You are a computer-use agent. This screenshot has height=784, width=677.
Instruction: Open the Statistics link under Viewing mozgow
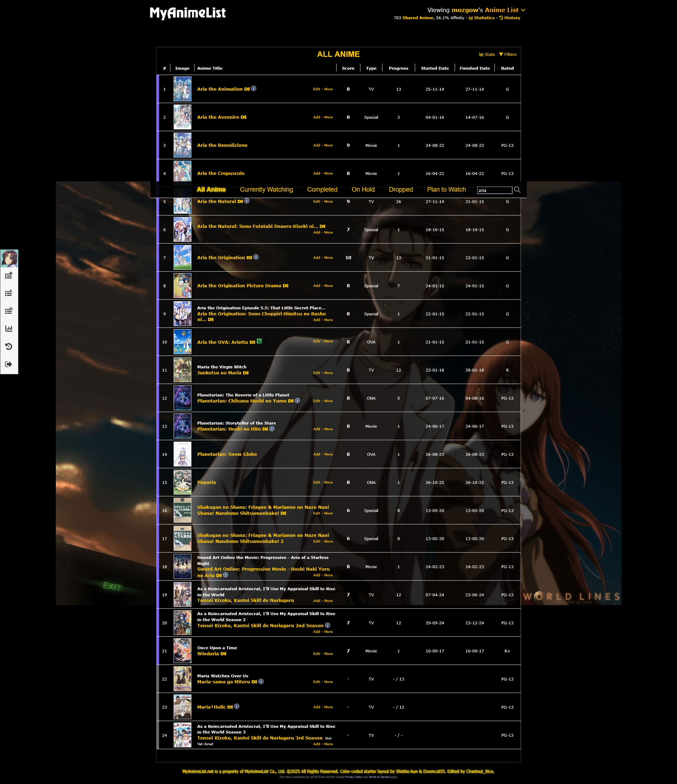[x=482, y=18]
